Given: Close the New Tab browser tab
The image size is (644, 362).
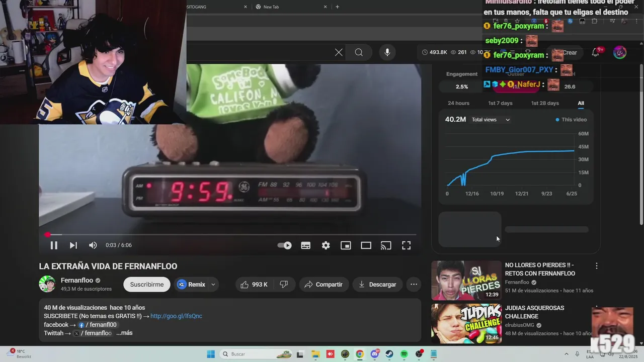Looking at the screenshot, I should tap(325, 7).
